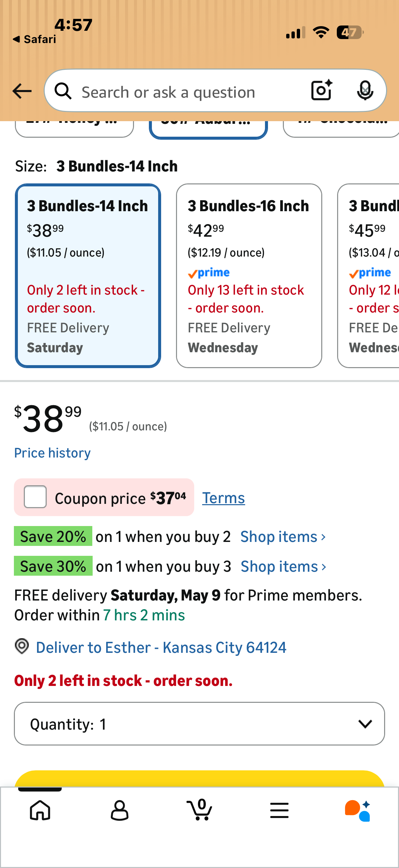399x868 pixels.
Task: Open camera lens search icon
Action: (x=322, y=90)
